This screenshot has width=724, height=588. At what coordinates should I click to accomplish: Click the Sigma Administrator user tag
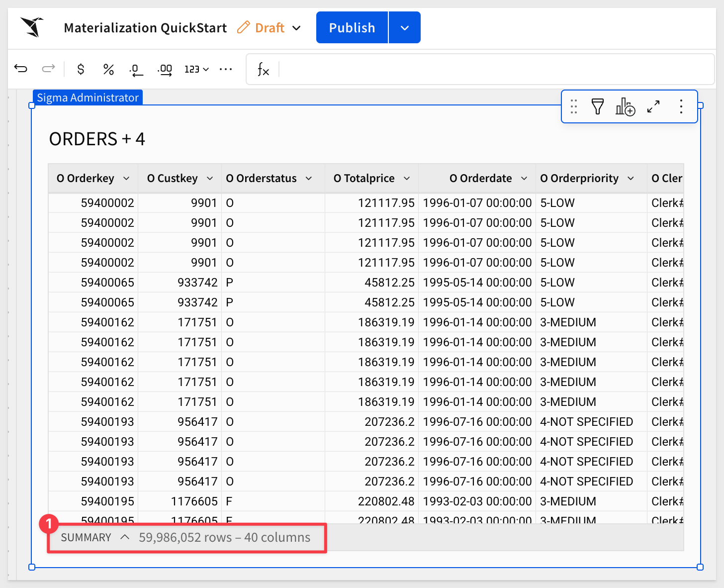click(x=88, y=98)
